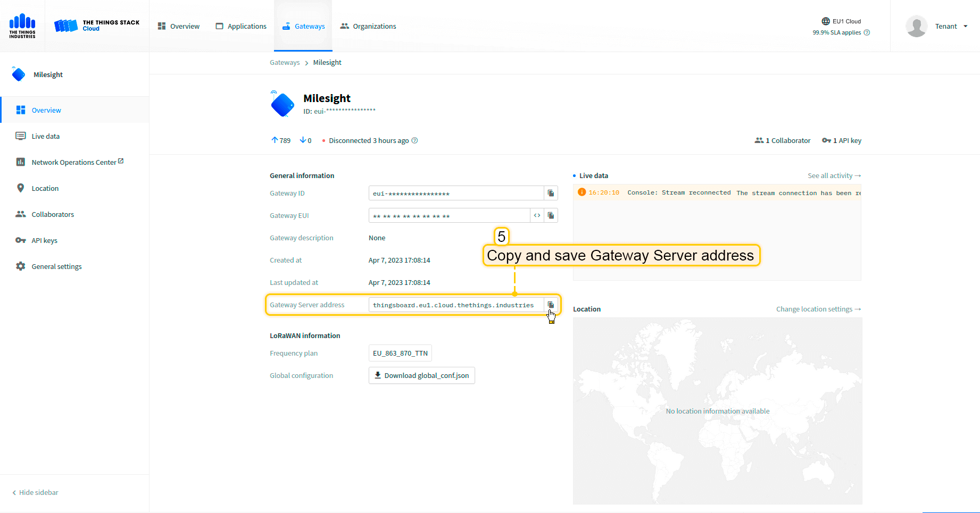The width and height of the screenshot is (980, 513).
Task: Open General settings gear item
Action: click(56, 267)
